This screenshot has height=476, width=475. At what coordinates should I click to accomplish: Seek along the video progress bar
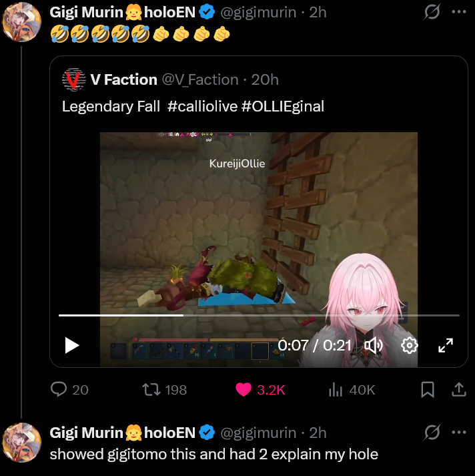click(259, 315)
